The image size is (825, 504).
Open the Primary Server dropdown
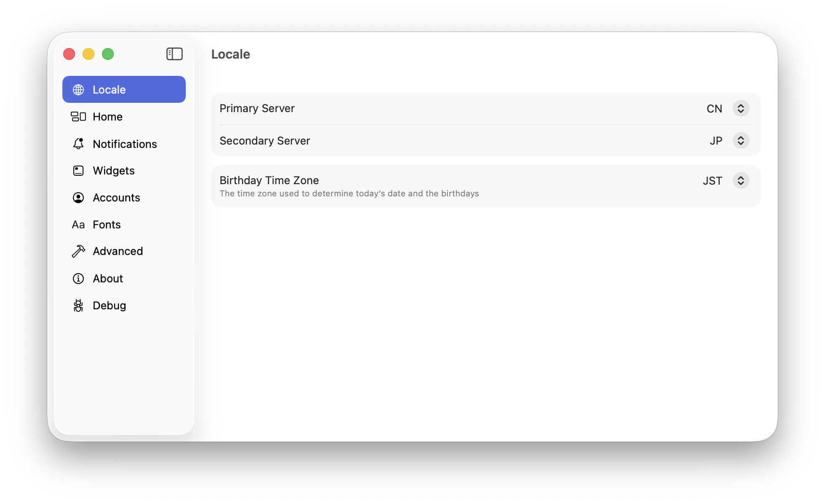tap(741, 108)
